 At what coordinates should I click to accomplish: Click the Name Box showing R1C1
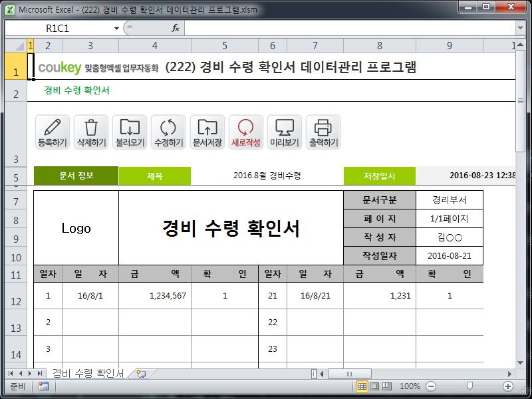[58, 29]
